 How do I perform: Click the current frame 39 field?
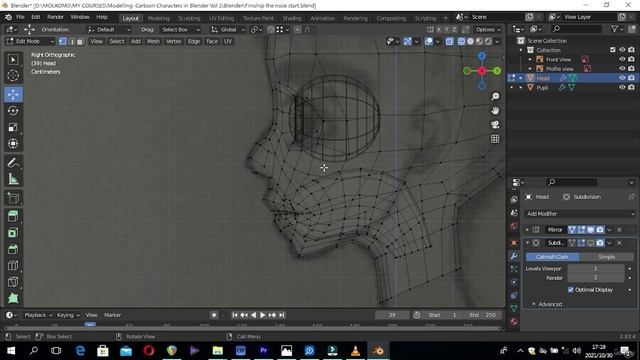point(392,315)
